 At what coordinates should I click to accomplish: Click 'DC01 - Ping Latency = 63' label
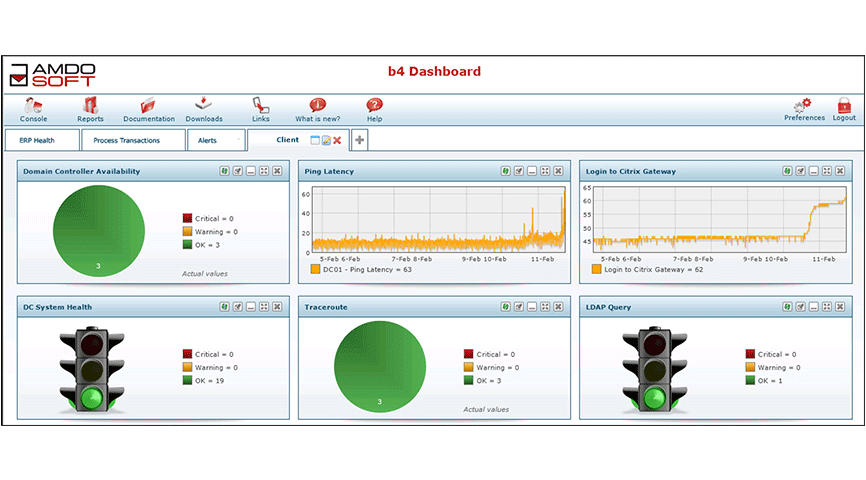[x=367, y=270]
